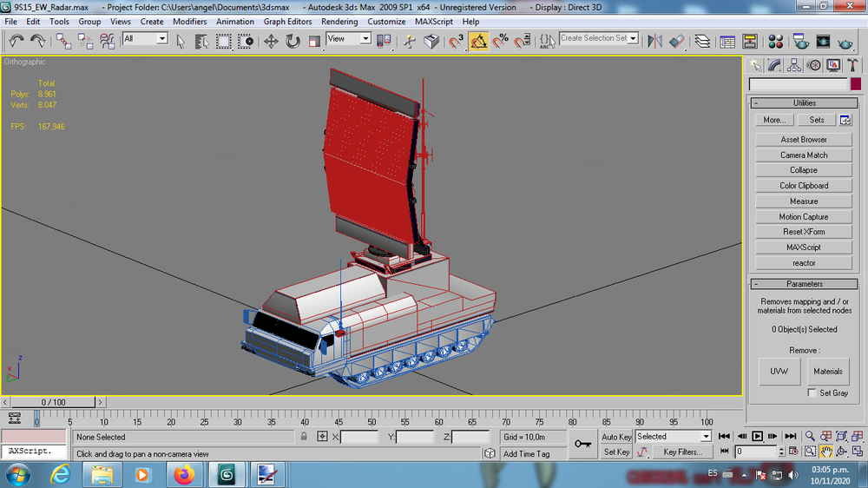Click the Play Animation button
This screenshot has width=868, height=488.
click(x=757, y=437)
